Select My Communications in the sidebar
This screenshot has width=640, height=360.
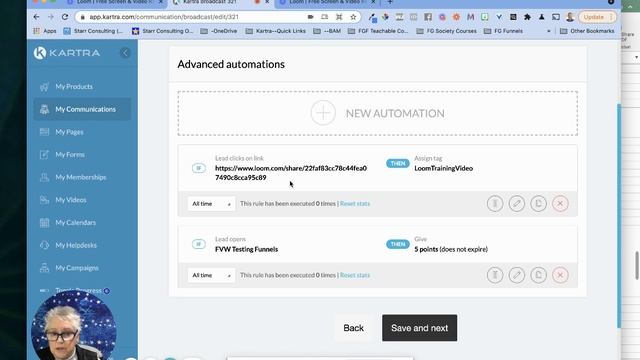(82, 109)
